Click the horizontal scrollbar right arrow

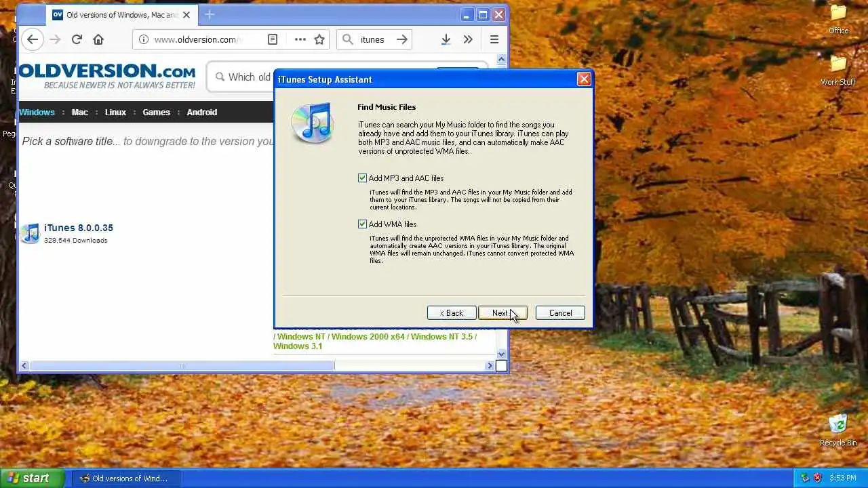tap(490, 366)
